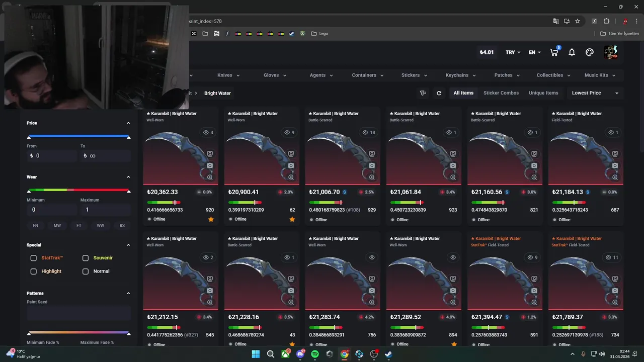Image resolution: width=644 pixels, height=362 pixels.
Task: Switch to the Sticker Combos tab
Action: (501, 93)
